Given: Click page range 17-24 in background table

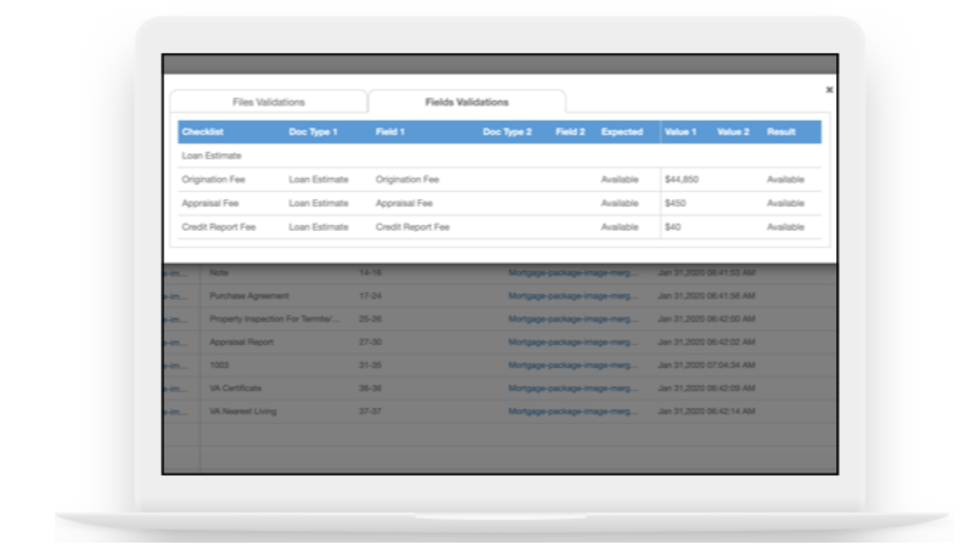Looking at the screenshot, I should (371, 295).
